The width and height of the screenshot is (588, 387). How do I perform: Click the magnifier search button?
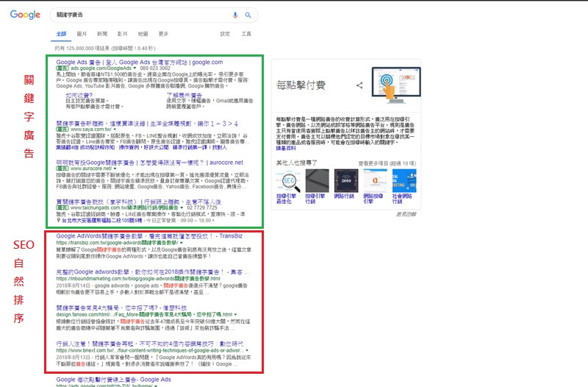tap(248, 15)
